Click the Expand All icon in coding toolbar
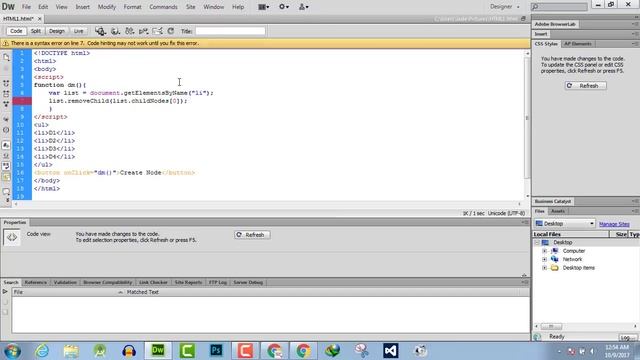Screen dimensions: 640x360 (6, 104)
